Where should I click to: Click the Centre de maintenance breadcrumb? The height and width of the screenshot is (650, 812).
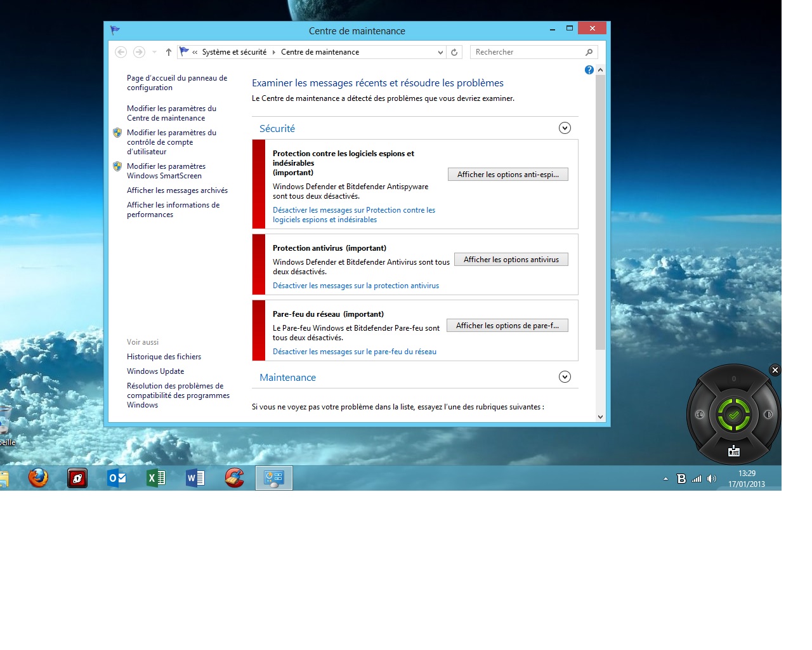(320, 52)
